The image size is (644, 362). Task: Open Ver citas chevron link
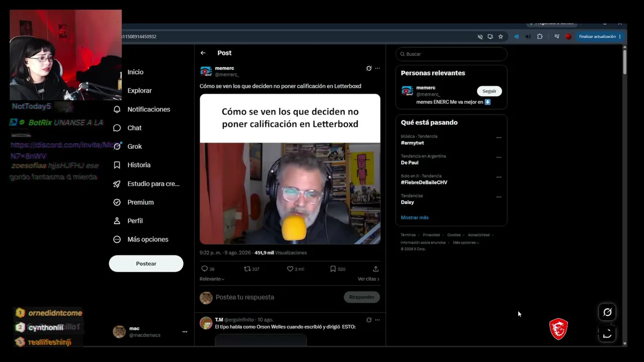368,279
